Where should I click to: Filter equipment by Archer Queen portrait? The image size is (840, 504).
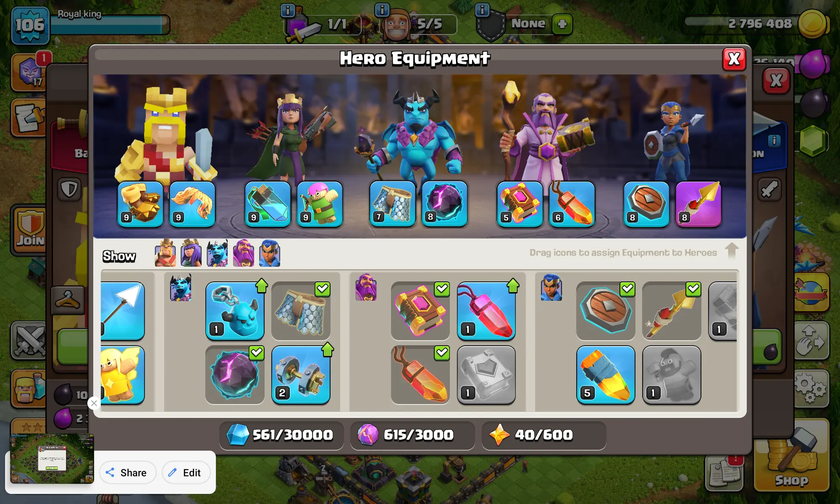coord(191,253)
